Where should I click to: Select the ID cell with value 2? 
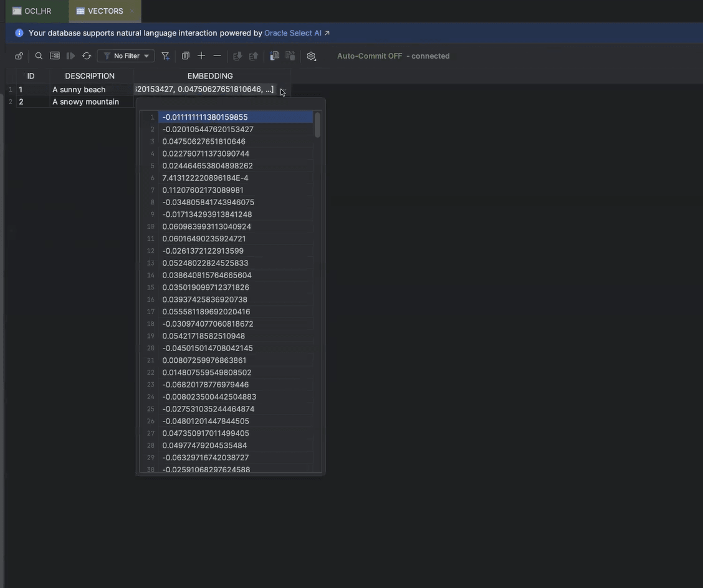(x=32, y=102)
